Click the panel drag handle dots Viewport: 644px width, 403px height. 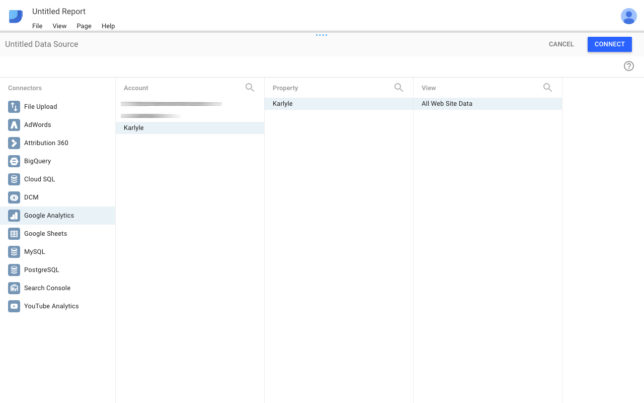(322, 35)
